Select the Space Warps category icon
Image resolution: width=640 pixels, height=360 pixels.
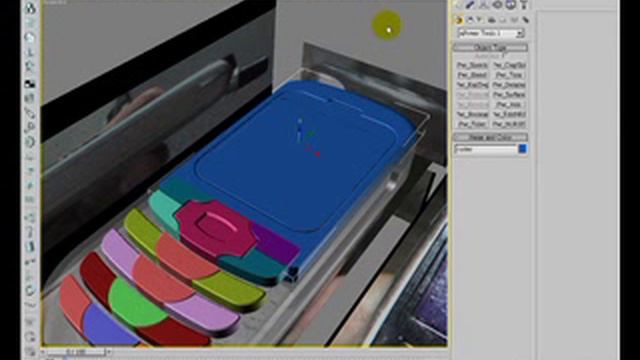(514, 20)
